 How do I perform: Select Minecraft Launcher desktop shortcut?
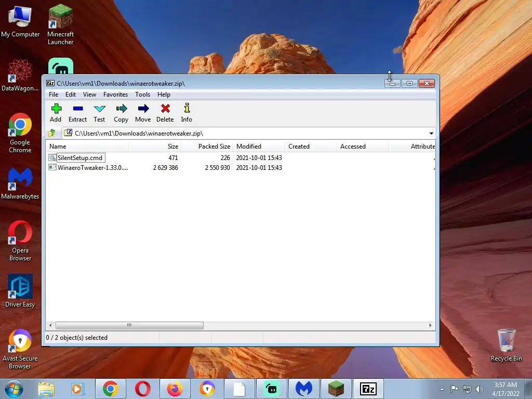[x=60, y=25]
